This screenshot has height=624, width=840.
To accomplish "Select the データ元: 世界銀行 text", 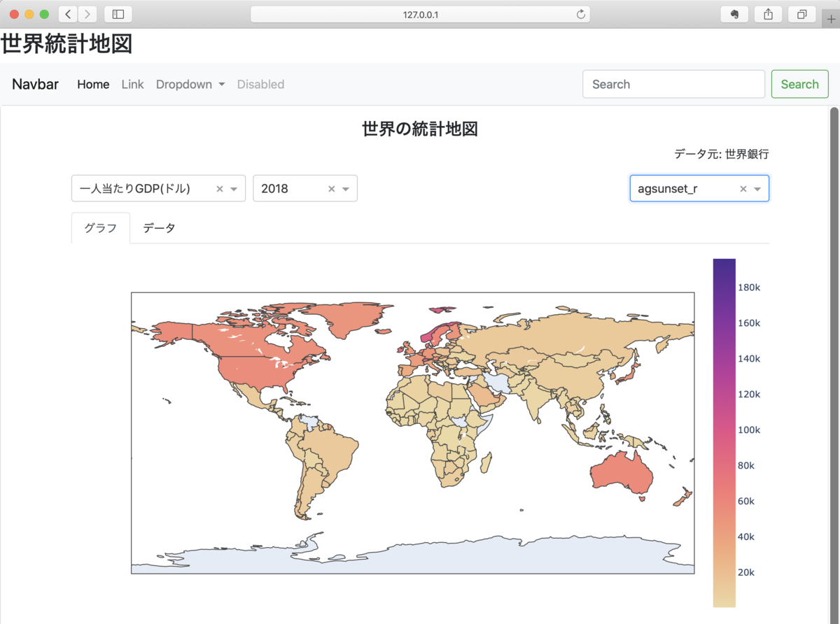I will click(x=722, y=154).
